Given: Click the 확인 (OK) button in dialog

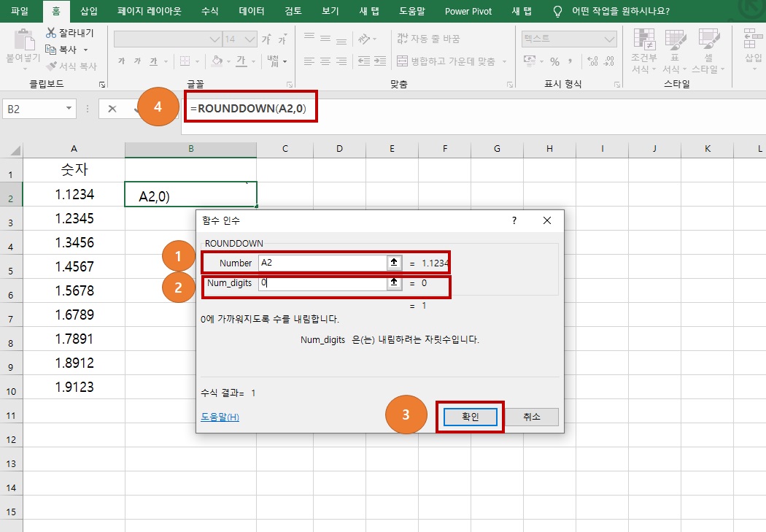Looking at the screenshot, I should [471, 417].
